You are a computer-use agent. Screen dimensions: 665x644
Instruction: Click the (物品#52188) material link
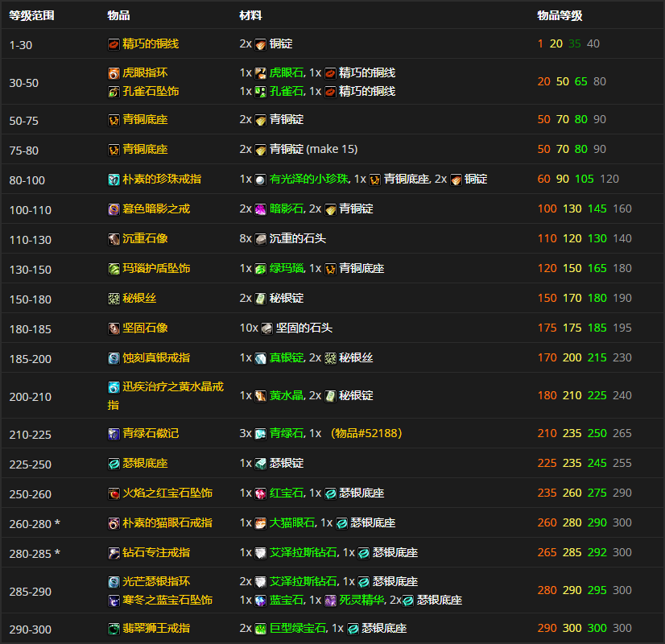tap(366, 434)
